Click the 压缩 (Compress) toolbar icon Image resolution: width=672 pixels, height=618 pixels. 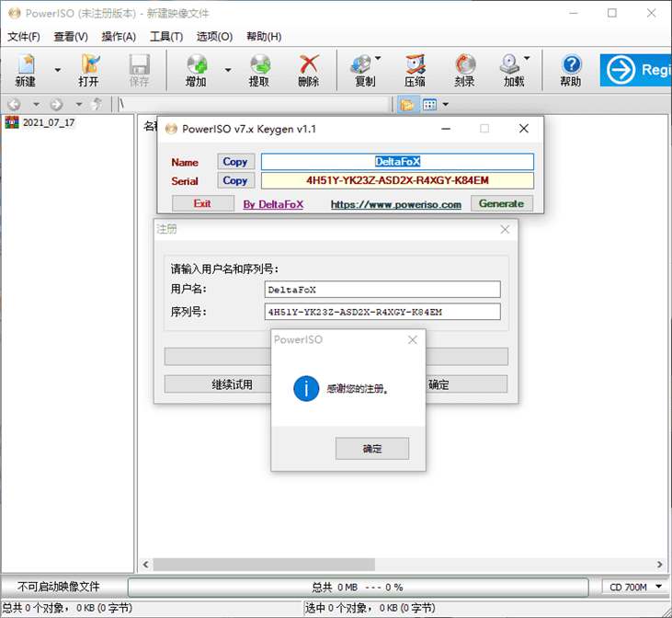click(415, 70)
